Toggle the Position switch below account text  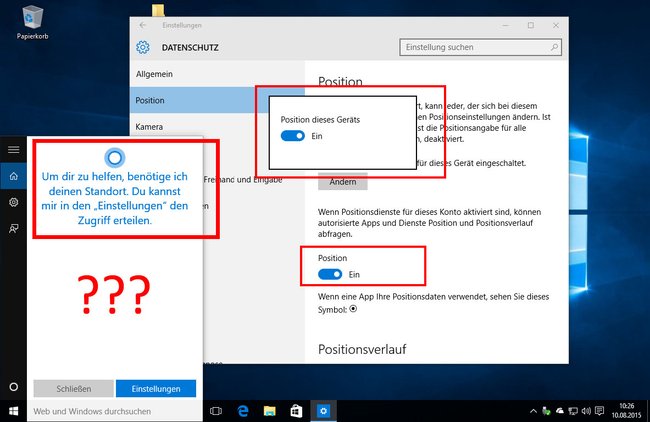click(x=330, y=274)
